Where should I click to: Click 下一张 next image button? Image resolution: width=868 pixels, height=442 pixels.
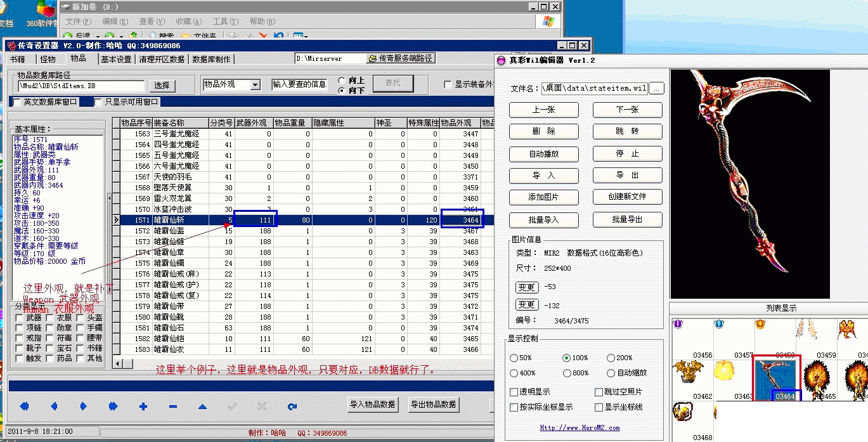pyautogui.click(x=628, y=110)
